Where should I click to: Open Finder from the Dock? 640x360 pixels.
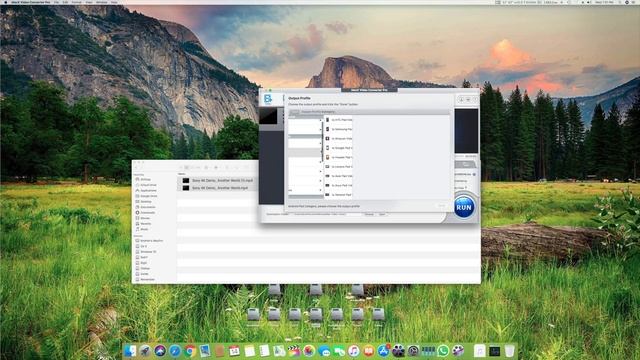pyautogui.click(x=130, y=351)
